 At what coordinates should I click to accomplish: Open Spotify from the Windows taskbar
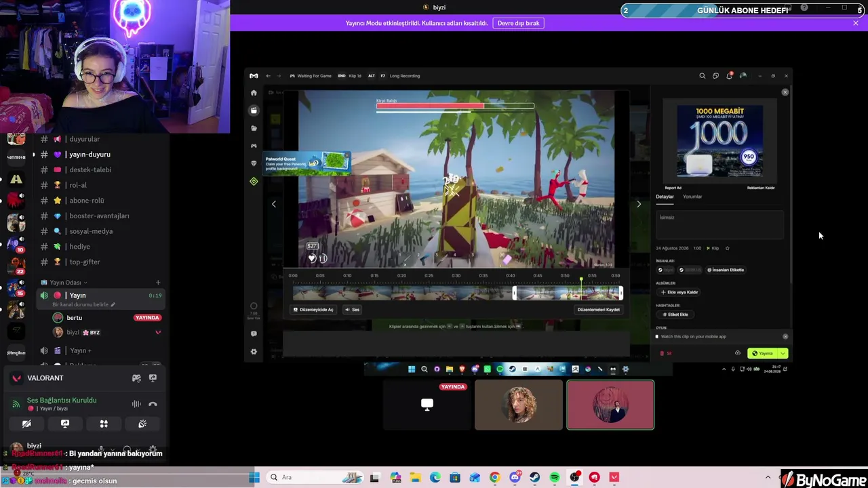(554, 478)
